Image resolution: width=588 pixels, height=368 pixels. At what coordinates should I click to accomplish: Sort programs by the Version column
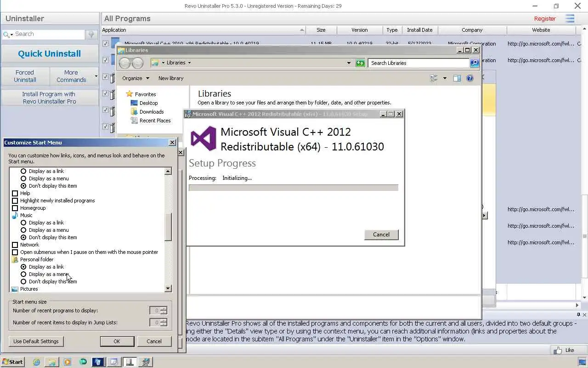[x=360, y=30]
